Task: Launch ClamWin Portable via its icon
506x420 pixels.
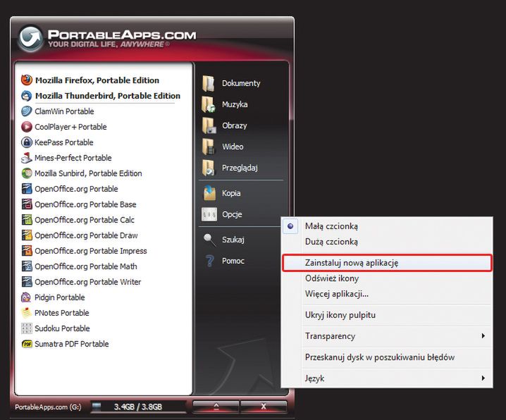Action: tap(27, 111)
